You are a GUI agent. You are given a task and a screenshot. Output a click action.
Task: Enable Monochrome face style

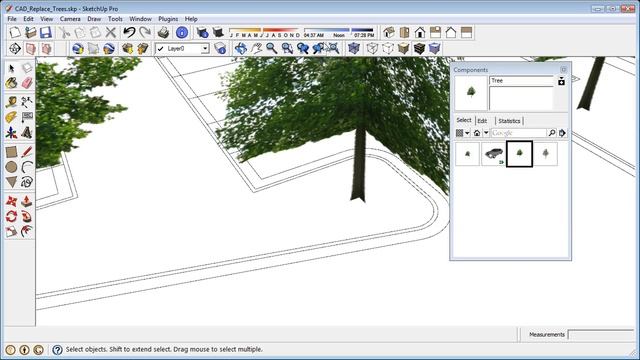tap(434, 49)
